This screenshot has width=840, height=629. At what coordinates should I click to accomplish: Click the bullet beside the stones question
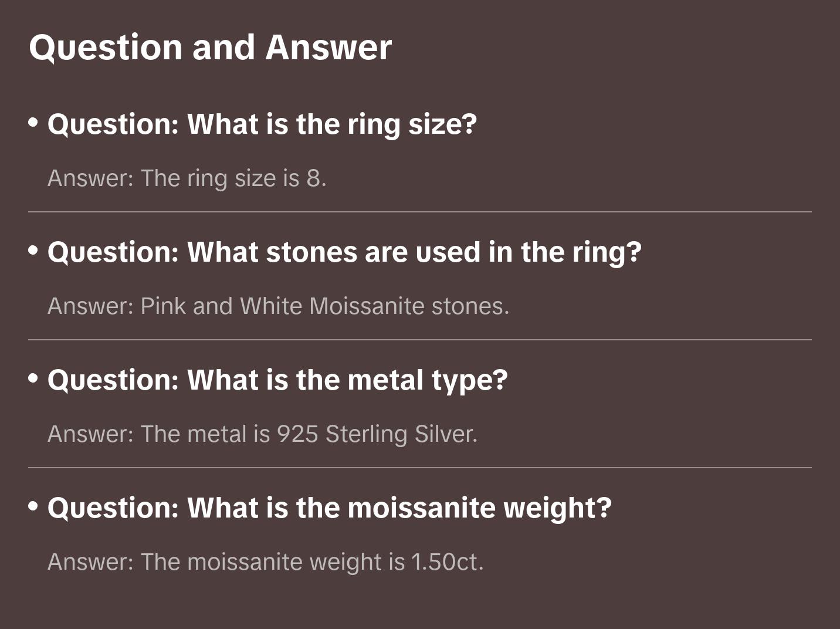pyautogui.click(x=33, y=251)
